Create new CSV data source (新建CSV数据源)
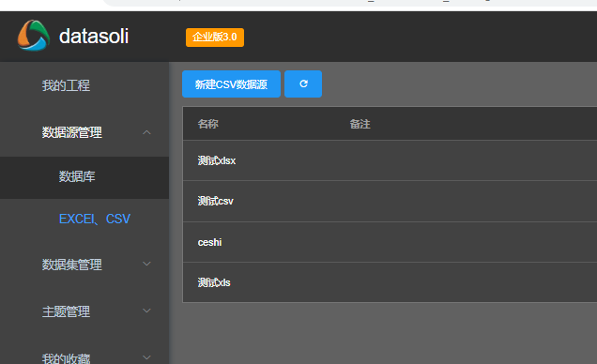This screenshot has height=364, width=597. 231,84
